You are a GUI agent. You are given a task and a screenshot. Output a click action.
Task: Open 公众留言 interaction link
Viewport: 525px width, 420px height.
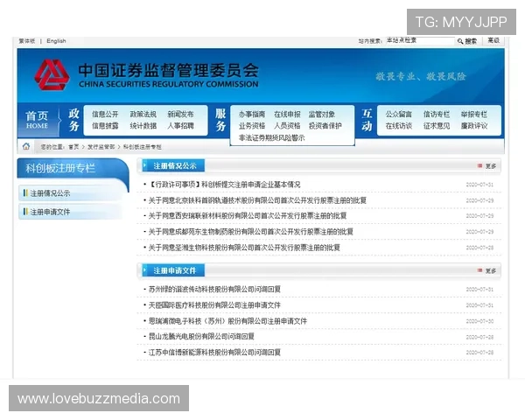[x=399, y=115]
